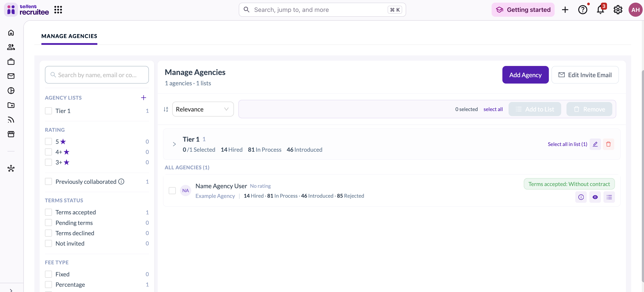Open info icon for Name Agency User
644x292 pixels.
pyautogui.click(x=581, y=197)
